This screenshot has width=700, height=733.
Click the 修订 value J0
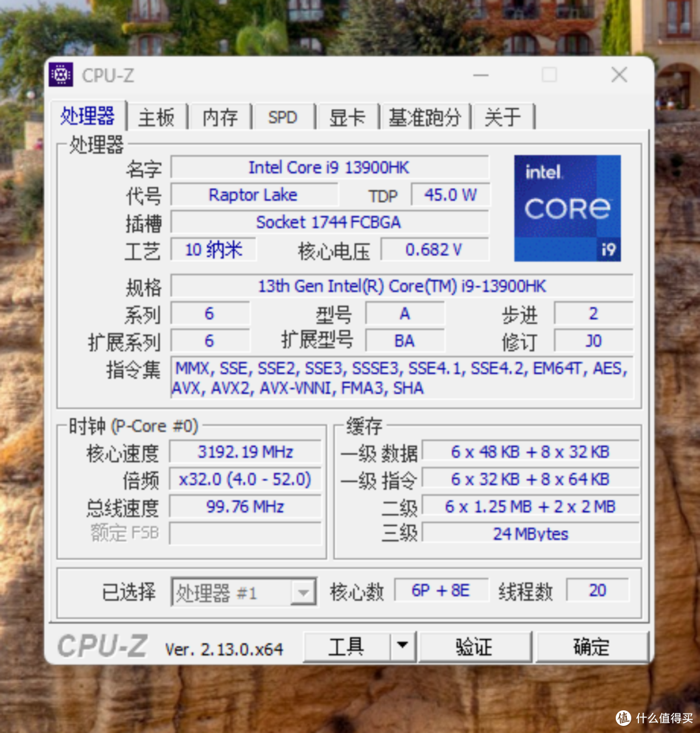594,341
